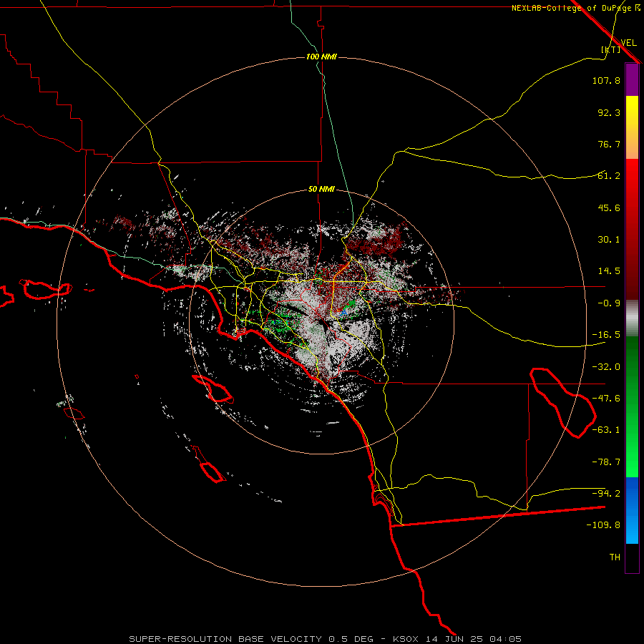644x644 pixels.
Task: Click the 30.1 velocity scale value
Action: click(x=609, y=240)
